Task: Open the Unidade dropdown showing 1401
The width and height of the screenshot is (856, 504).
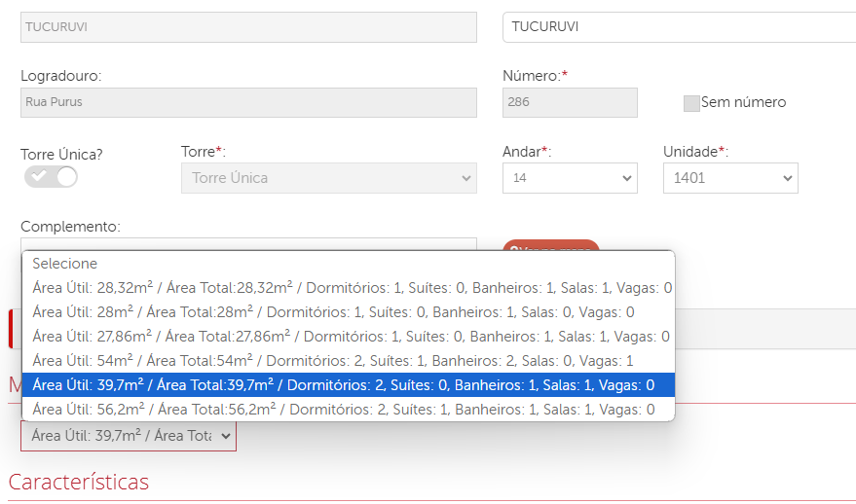Action: click(729, 178)
